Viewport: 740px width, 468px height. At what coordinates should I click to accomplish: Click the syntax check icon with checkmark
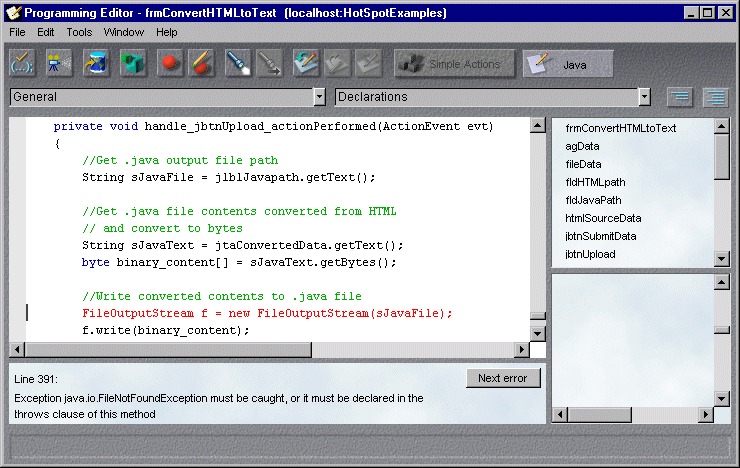click(x=22, y=63)
